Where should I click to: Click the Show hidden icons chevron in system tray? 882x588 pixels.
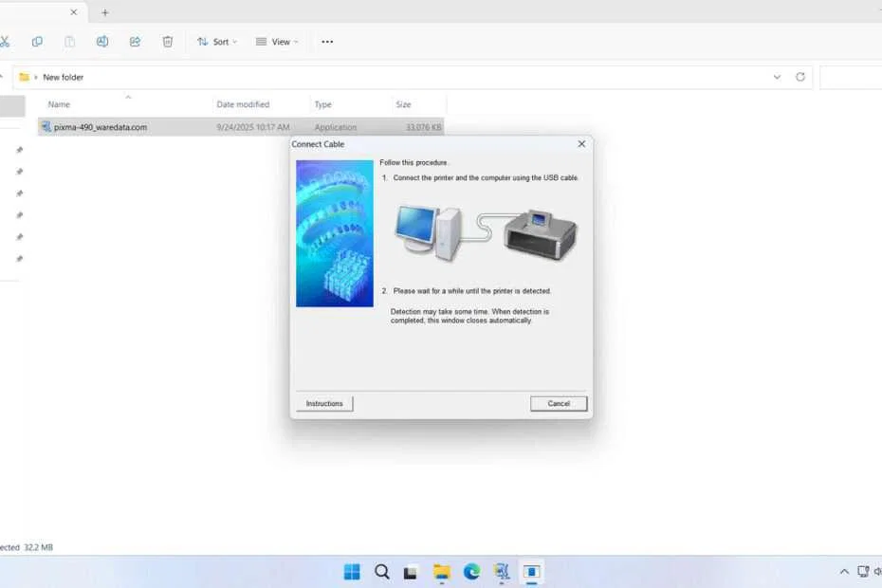843,572
